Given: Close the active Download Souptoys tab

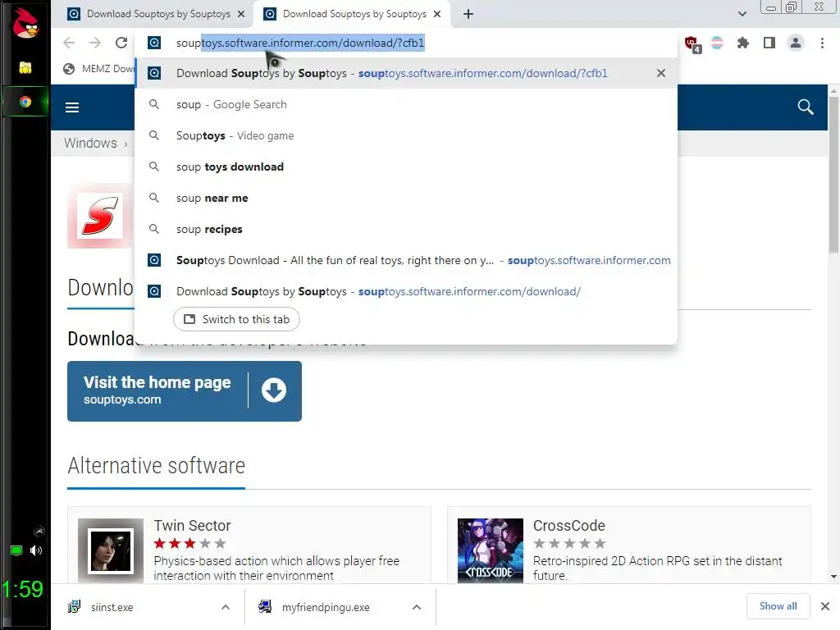Looking at the screenshot, I should tap(437, 14).
